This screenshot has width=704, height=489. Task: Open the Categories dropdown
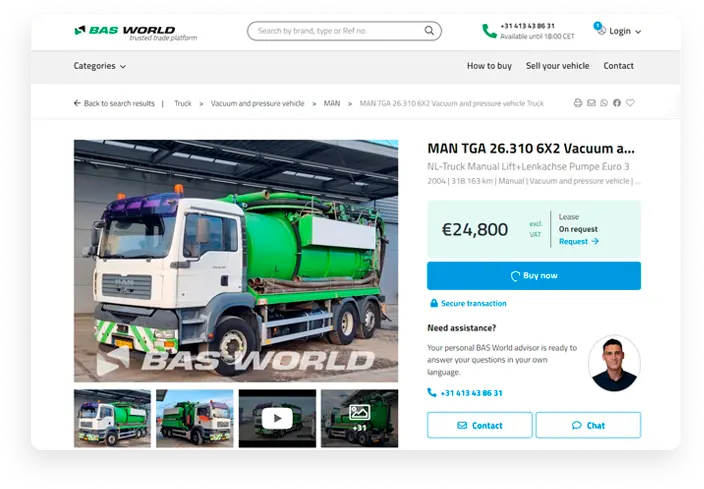(x=100, y=66)
